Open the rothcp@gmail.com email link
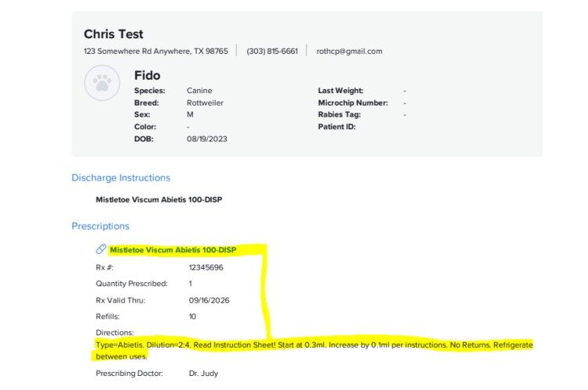Screen dimensions: 588x390 pyautogui.click(x=349, y=51)
